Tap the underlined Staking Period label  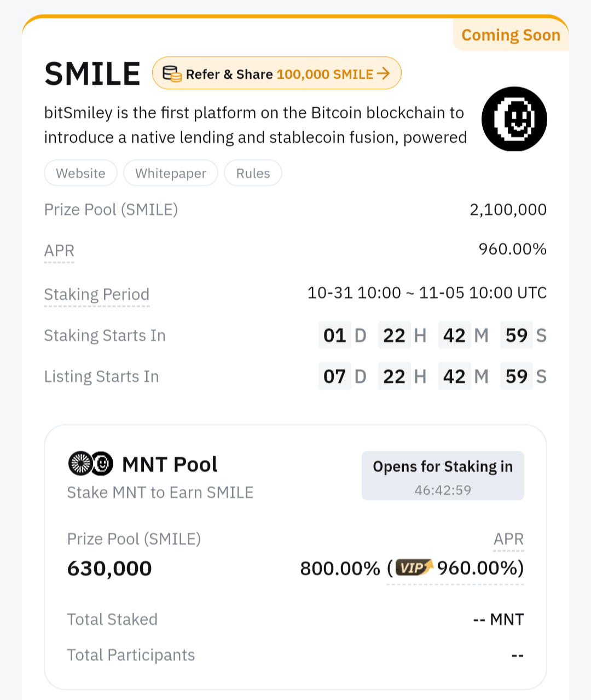[96, 294]
